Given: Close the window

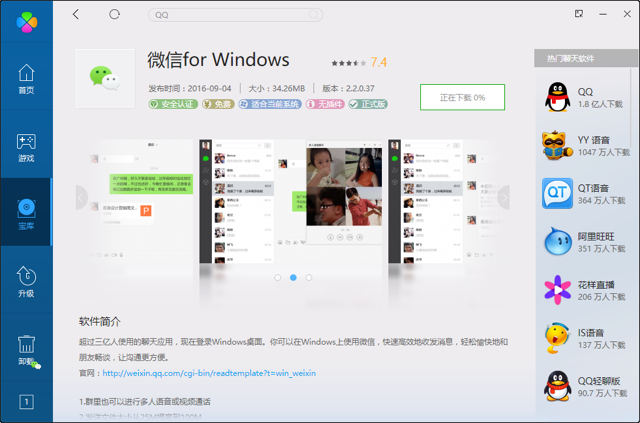Looking at the screenshot, I should tap(627, 14).
